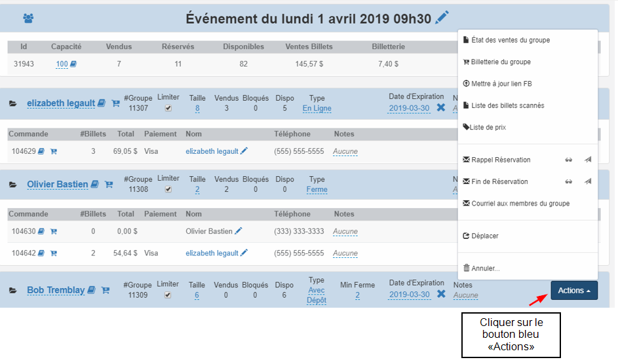Toggle Limiter checkbox for group 11307

coord(168,108)
